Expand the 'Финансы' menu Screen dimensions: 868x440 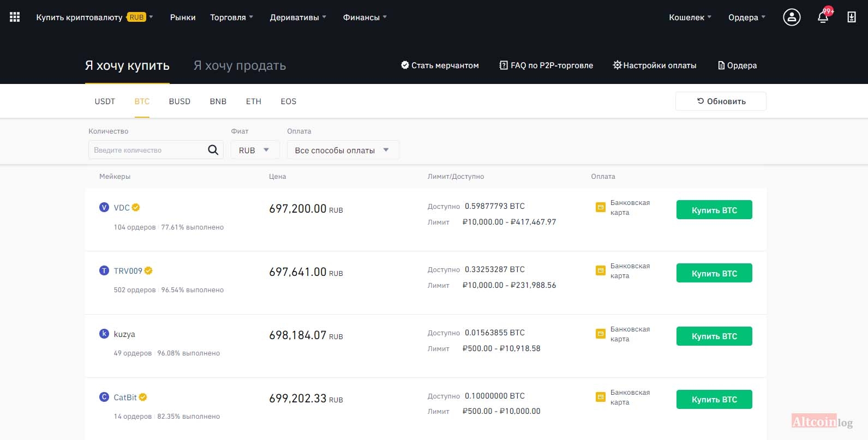pos(364,17)
